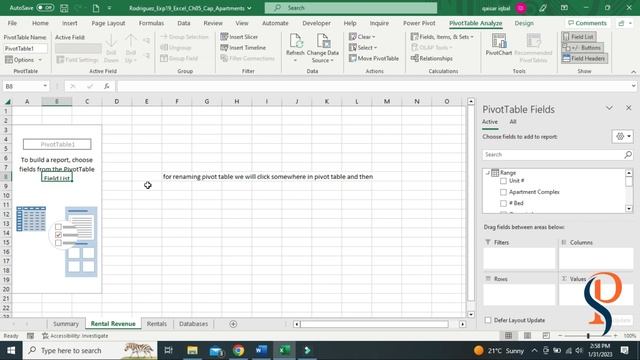Image resolution: width=640 pixels, height=360 pixels.
Task: Show All fields tab in PivotTable Fields
Action: coord(513,122)
